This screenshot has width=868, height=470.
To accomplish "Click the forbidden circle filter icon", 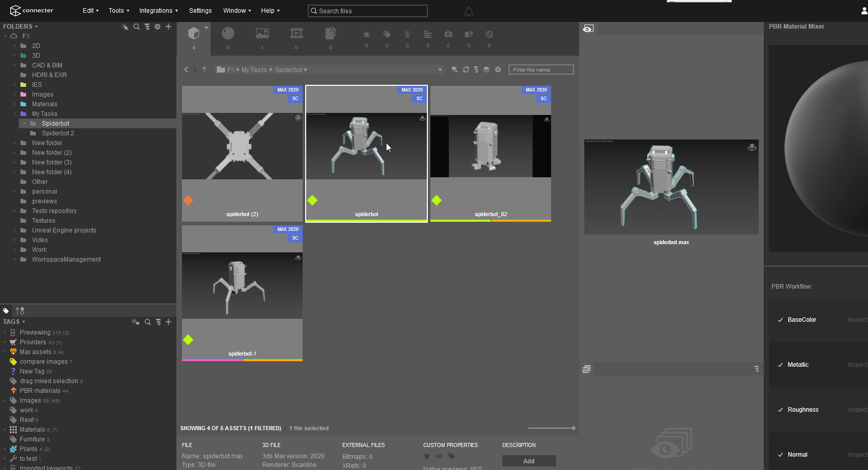I will pos(489,34).
